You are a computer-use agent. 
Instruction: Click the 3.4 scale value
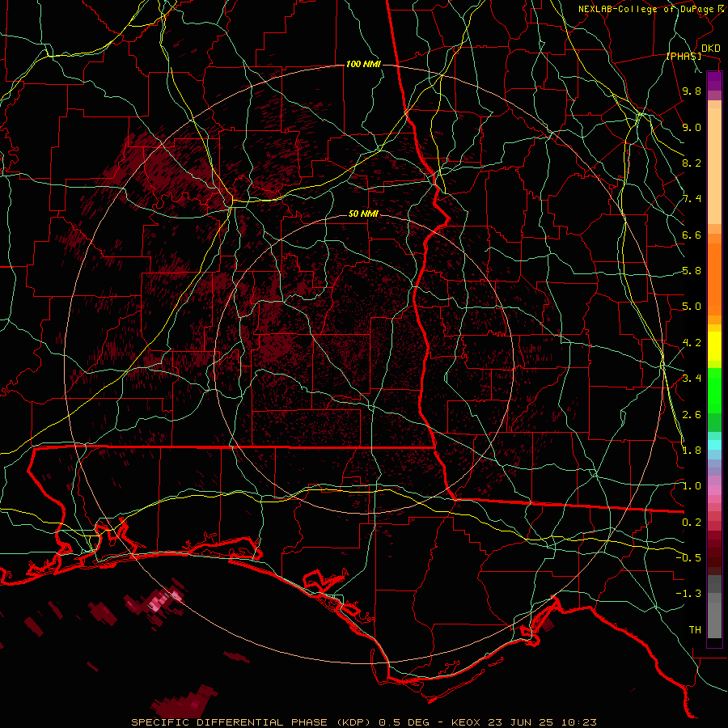(x=692, y=379)
